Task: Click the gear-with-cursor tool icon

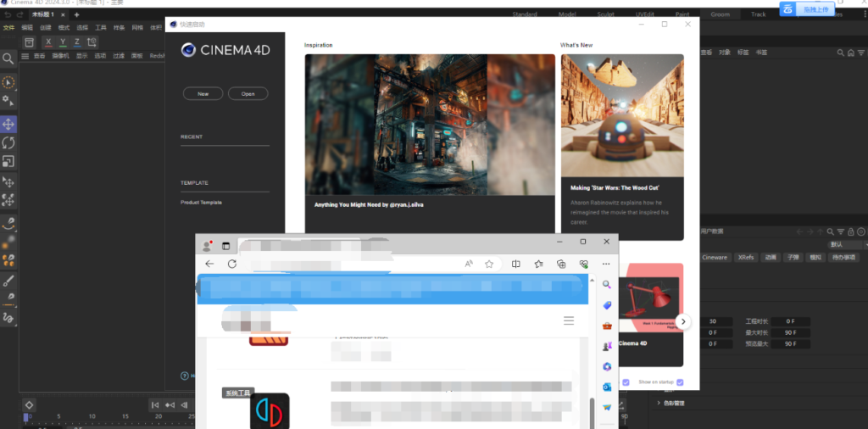Action: (8, 101)
